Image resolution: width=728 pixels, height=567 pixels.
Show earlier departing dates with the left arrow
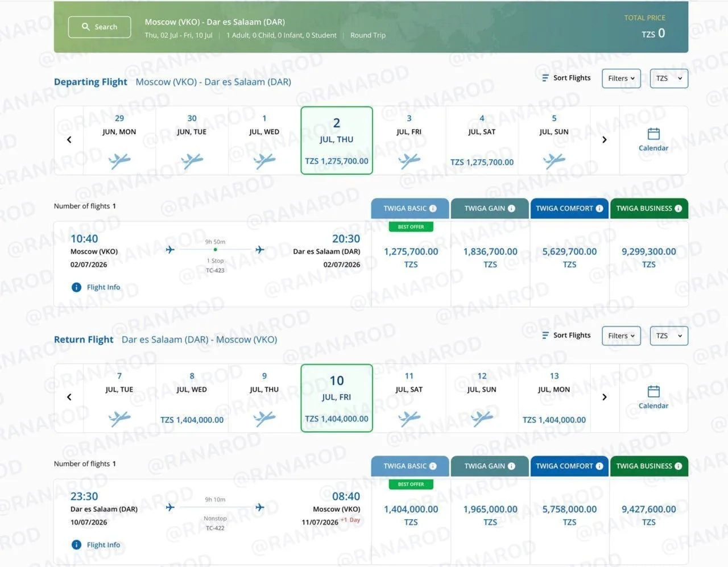[x=69, y=140]
